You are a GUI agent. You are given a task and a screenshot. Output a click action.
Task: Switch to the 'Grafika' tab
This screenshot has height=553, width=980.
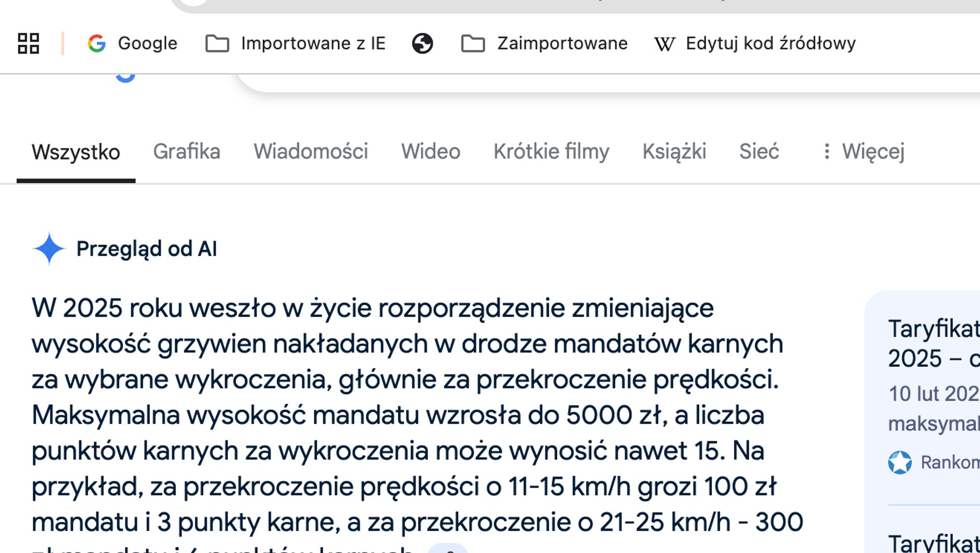click(x=187, y=152)
